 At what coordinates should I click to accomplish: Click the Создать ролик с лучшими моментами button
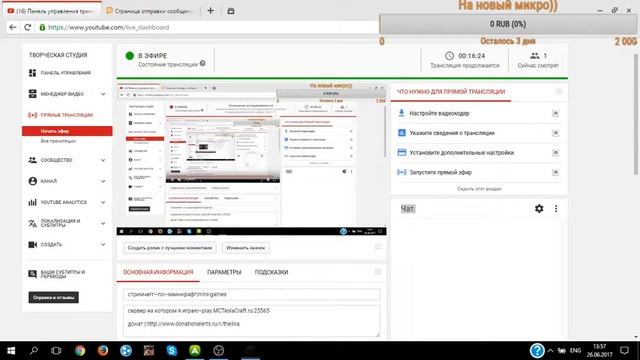point(170,248)
